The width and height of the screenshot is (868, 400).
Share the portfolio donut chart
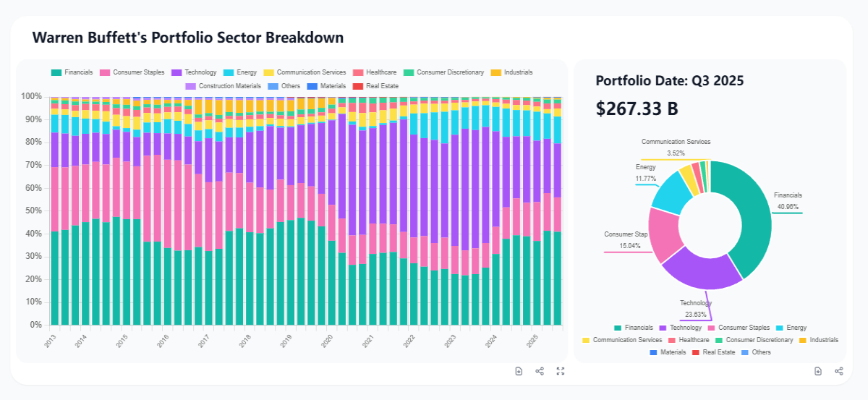tap(839, 371)
